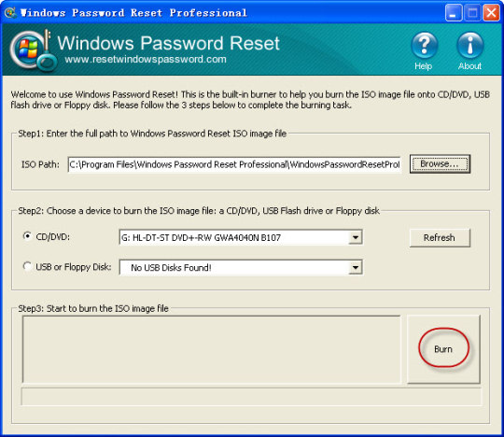504x437 pixels.
Task: Click the Windows Password Reset heading text
Action: pos(168,43)
